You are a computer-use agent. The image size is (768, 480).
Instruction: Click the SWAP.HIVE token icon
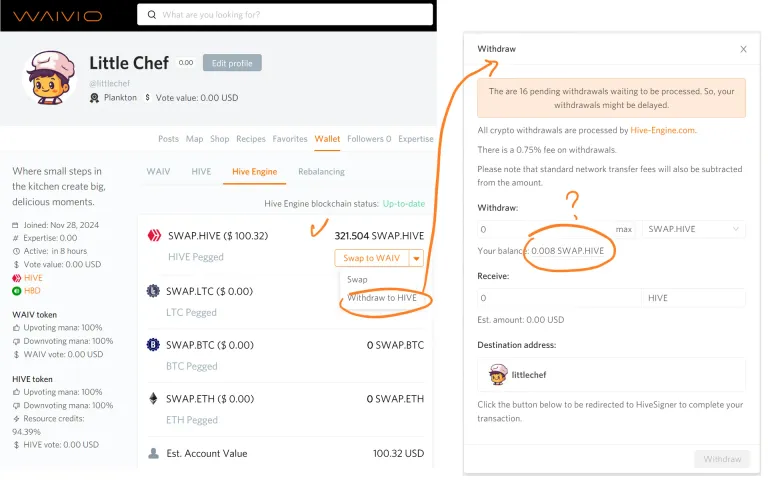(154, 236)
